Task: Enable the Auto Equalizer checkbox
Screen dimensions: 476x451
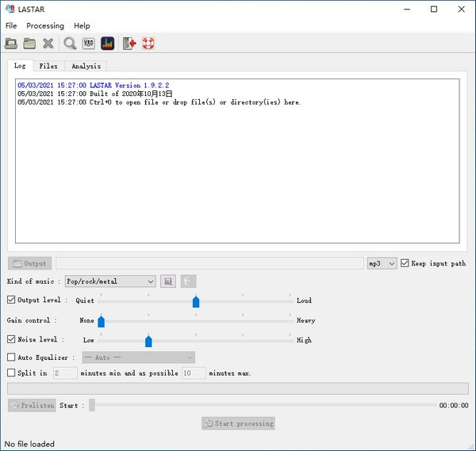Action: point(11,357)
